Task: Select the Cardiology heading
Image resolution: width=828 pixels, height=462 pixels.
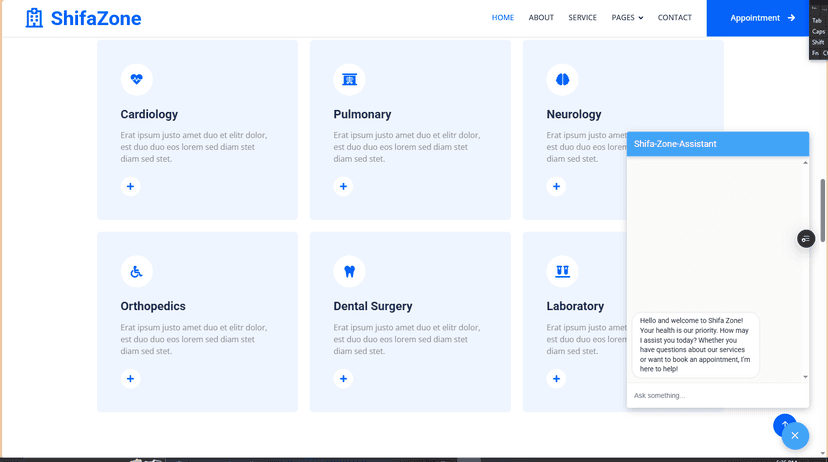Action: pyautogui.click(x=149, y=114)
